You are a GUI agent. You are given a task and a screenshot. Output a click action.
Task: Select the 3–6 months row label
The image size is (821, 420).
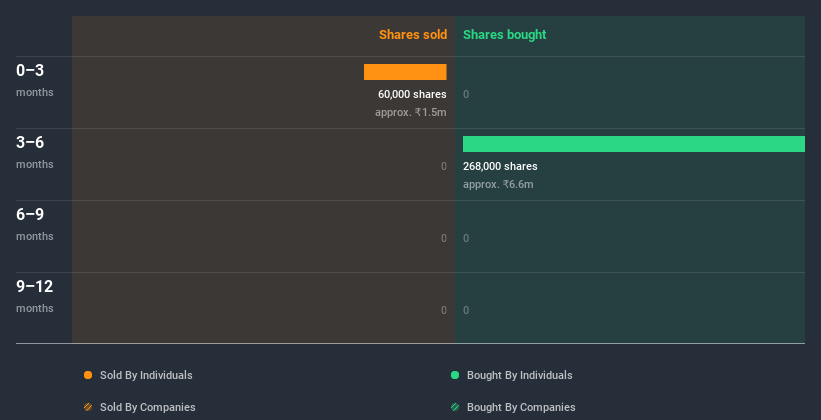(35, 152)
